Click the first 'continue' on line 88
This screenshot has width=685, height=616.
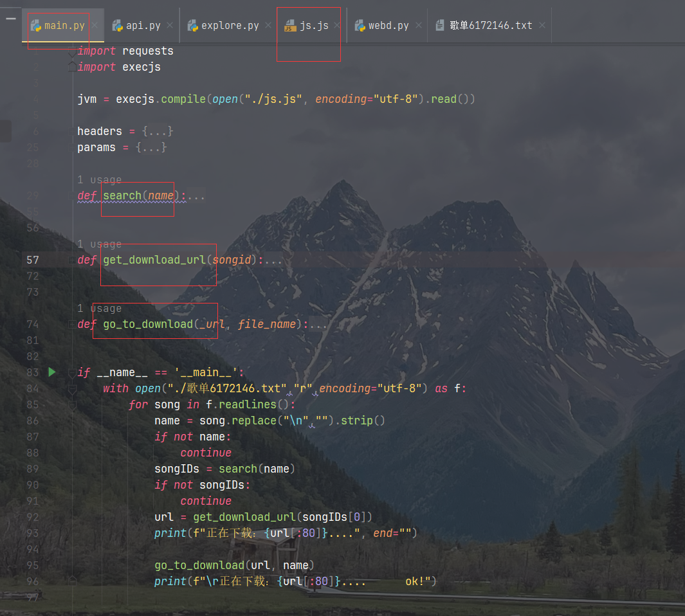coord(206,453)
